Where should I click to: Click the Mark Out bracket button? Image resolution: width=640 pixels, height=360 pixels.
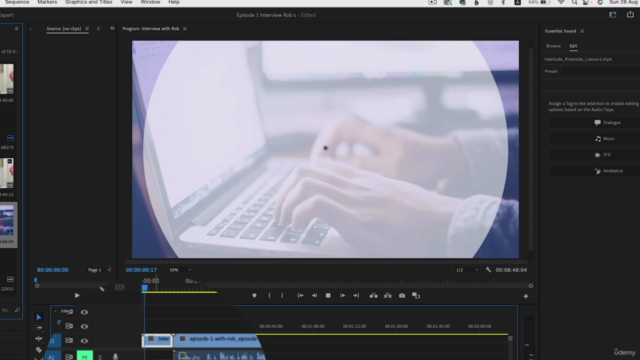(282, 296)
